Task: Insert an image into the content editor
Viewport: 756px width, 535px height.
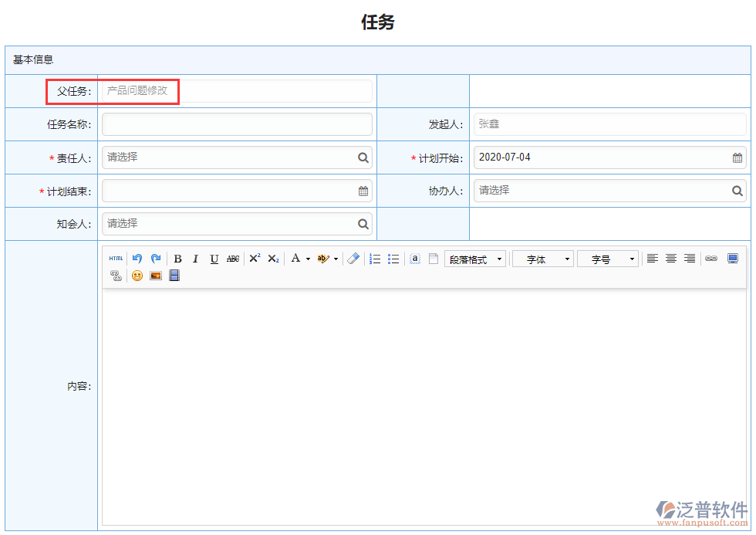Action: click(x=155, y=276)
